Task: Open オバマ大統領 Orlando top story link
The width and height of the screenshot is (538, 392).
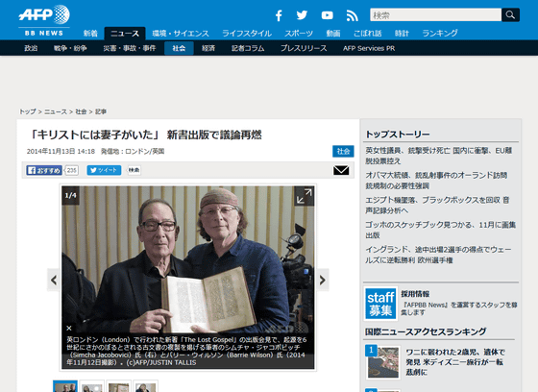Action: (436, 181)
